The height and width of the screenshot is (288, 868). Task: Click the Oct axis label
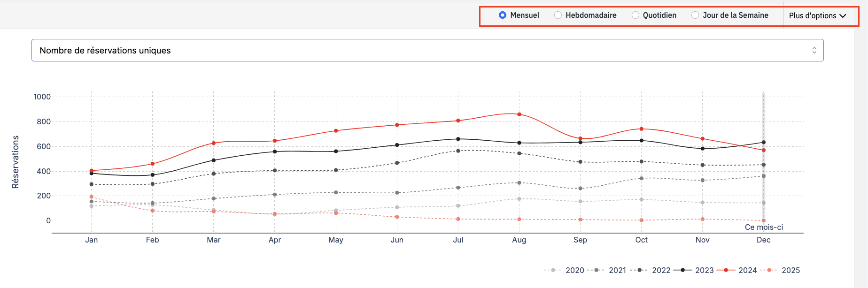pyautogui.click(x=642, y=240)
